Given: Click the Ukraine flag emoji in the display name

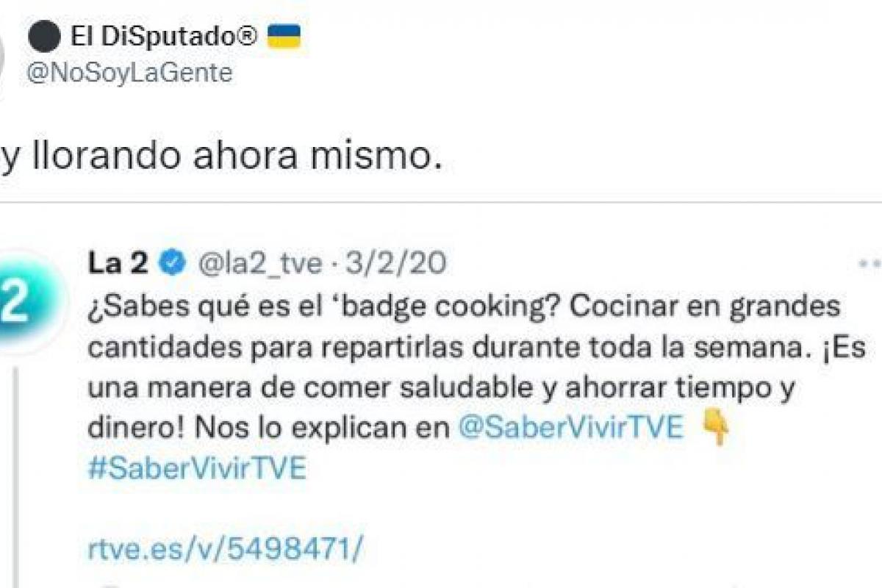Looking at the screenshot, I should click(283, 37).
